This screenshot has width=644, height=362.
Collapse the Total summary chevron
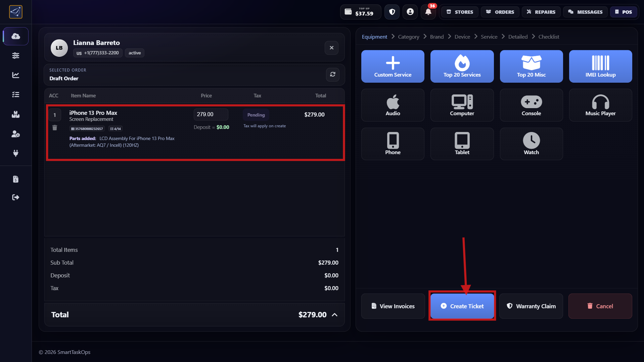tap(335, 315)
